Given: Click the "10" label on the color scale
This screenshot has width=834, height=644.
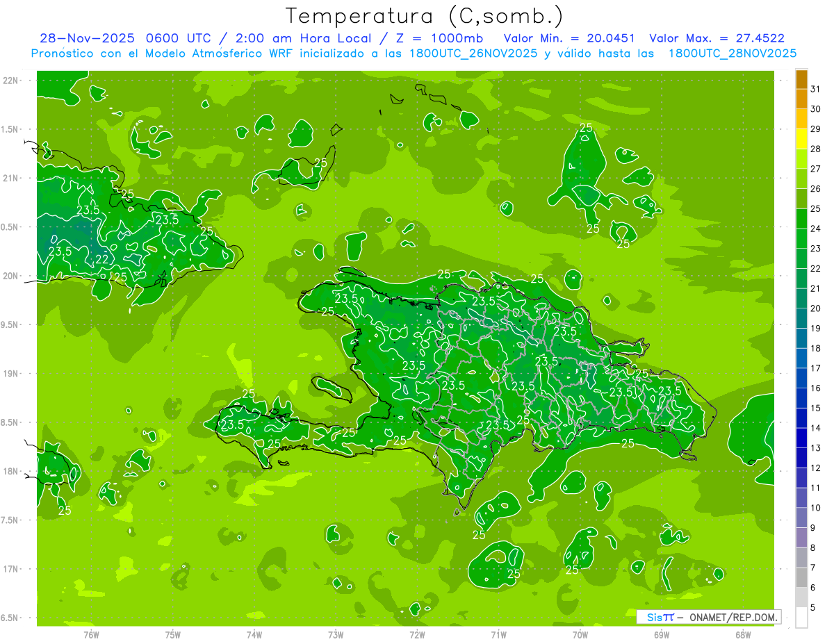Looking at the screenshot, I should (815, 508).
